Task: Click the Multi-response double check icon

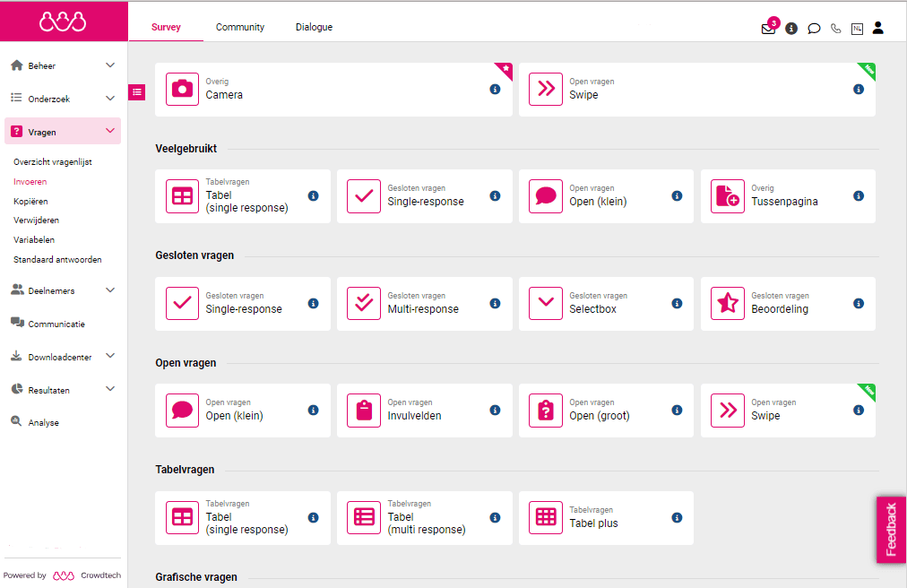Action: point(364,303)
